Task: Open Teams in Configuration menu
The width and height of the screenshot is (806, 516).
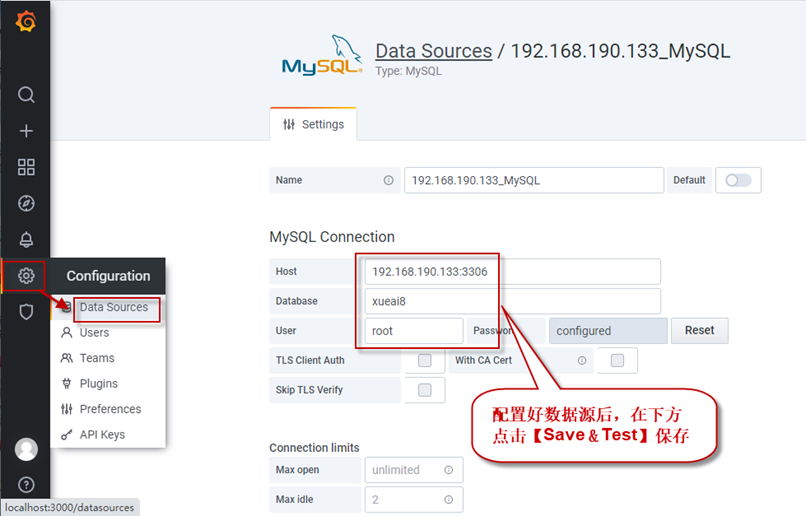Action: [x=97, y=358]
